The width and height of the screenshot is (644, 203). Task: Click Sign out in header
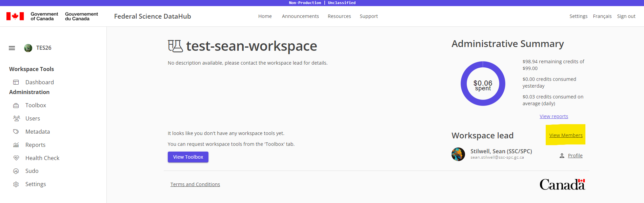[x=626, y=16]
